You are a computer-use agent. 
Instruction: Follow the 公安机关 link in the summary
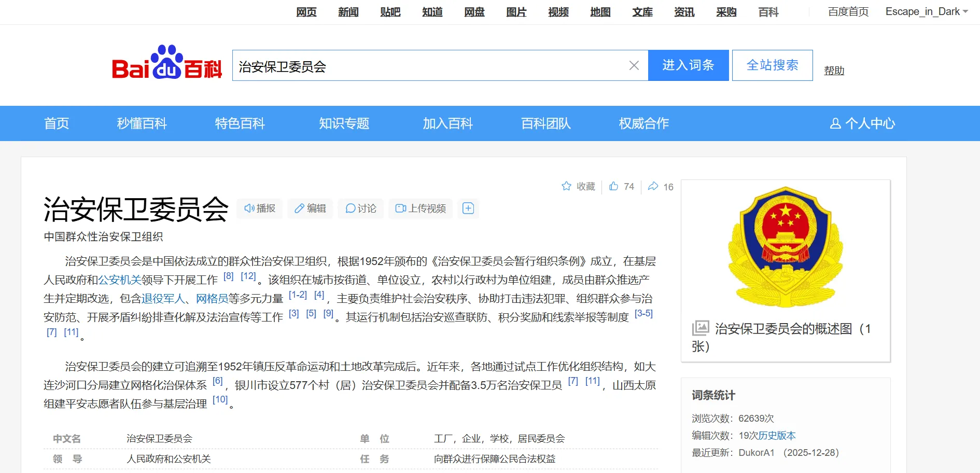(x=120, y=280)
